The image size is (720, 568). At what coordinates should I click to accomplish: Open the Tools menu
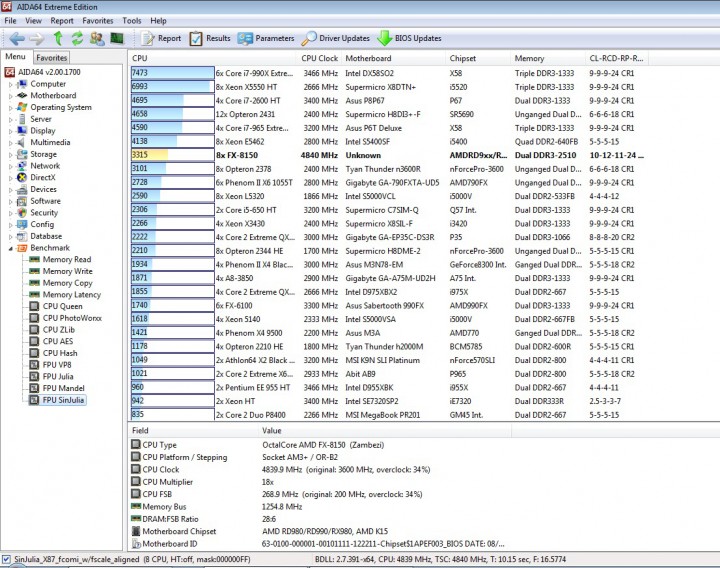click(132, 21)
